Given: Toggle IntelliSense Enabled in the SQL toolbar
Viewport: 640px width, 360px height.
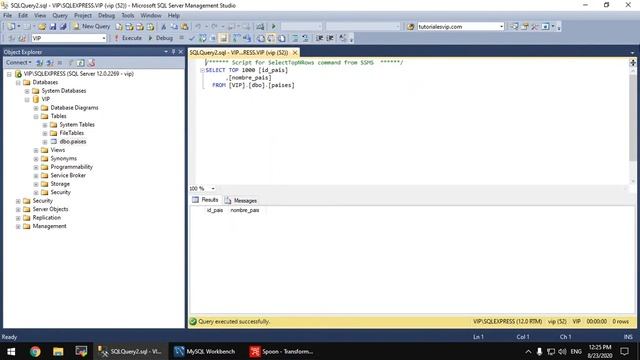Looking at the screenshot, I should tap(223, 38).
